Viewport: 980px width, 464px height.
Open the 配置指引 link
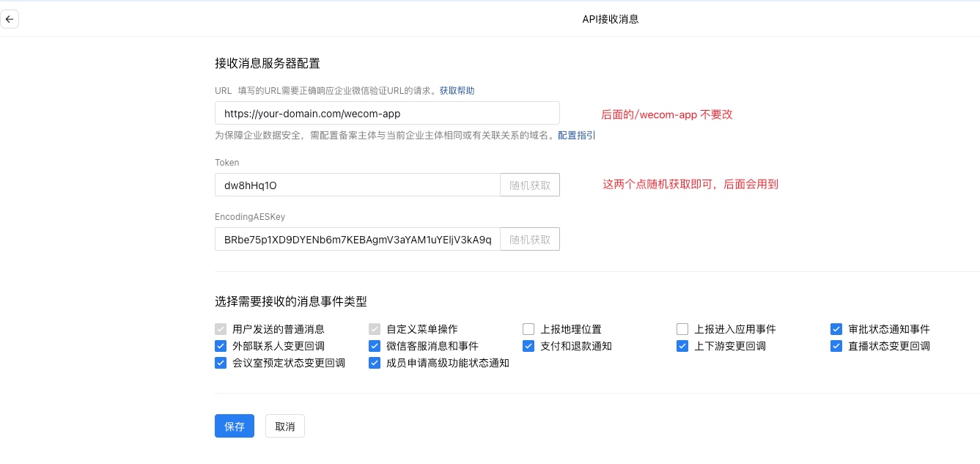pyautogui.click(x=576, y=136)
